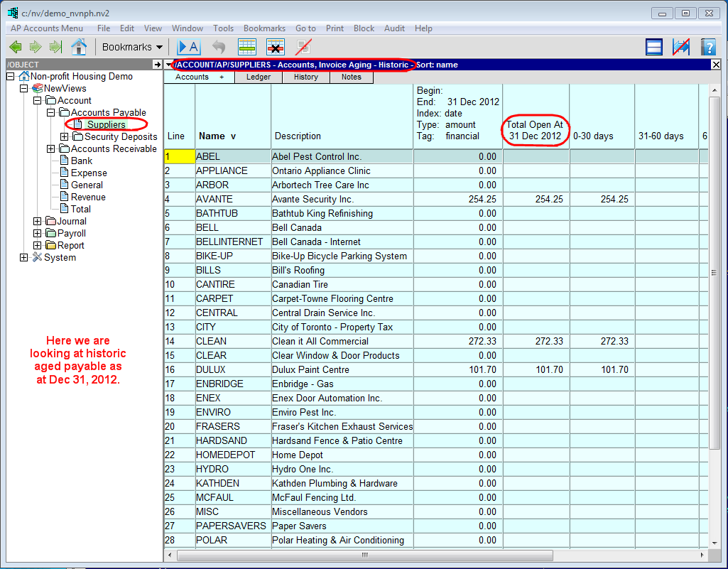Screen dimensions: 728x569
Task: Open the Audit menu
Action: pyautogui.click(x=394, y=28)
